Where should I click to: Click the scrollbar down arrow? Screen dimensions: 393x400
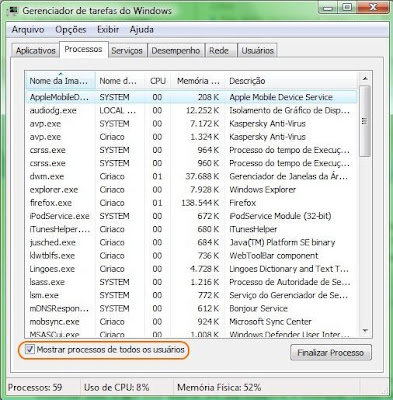tap(365, 330)
